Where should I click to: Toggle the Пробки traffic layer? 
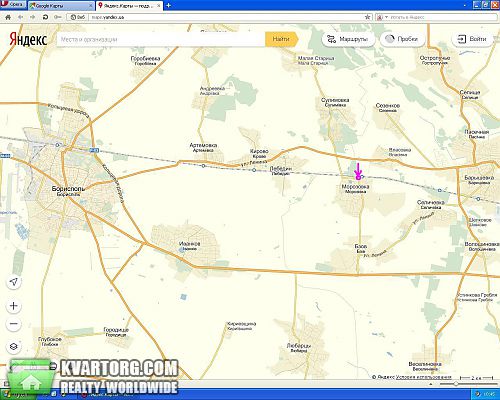click(402, 39)
